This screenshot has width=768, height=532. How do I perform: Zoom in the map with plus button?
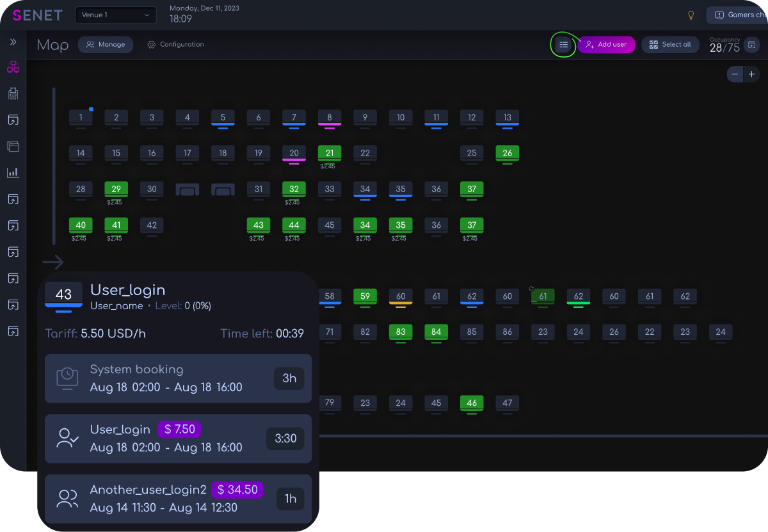[752, 74]
